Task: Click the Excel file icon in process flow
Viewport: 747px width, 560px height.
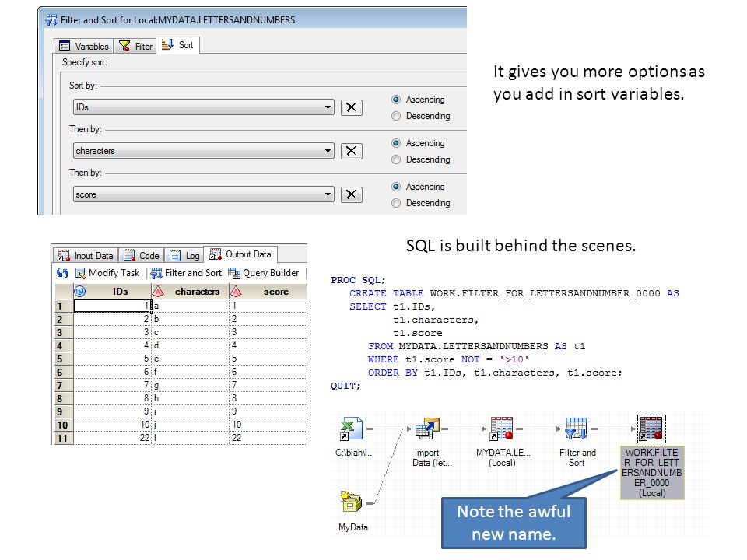Action: pyautogui.click(x=351, y=429)
